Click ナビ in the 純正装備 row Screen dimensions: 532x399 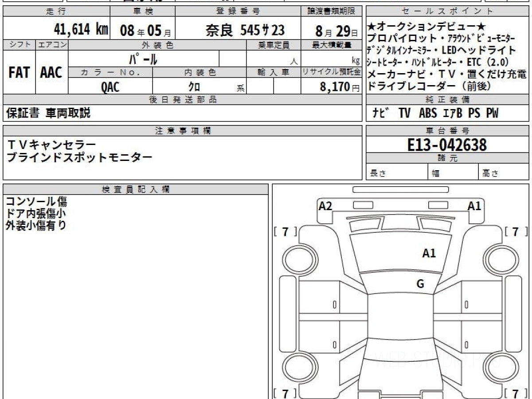[x=380, y=113]
